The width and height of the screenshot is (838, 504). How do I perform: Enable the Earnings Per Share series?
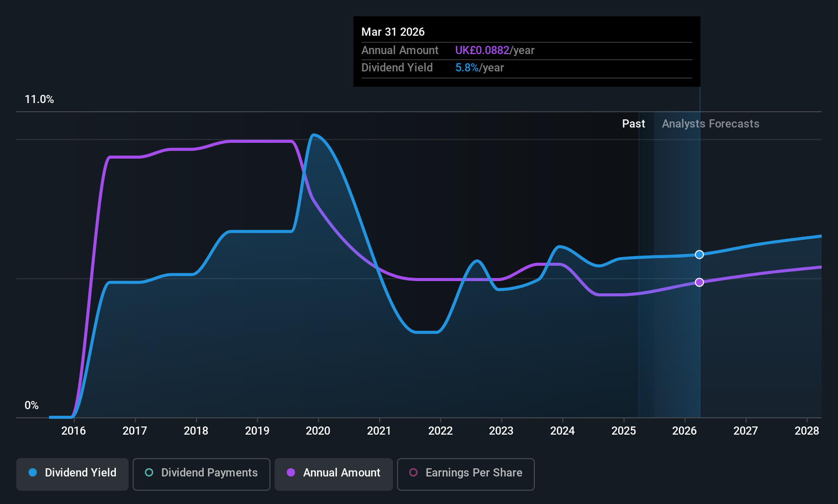pos(466,474)
